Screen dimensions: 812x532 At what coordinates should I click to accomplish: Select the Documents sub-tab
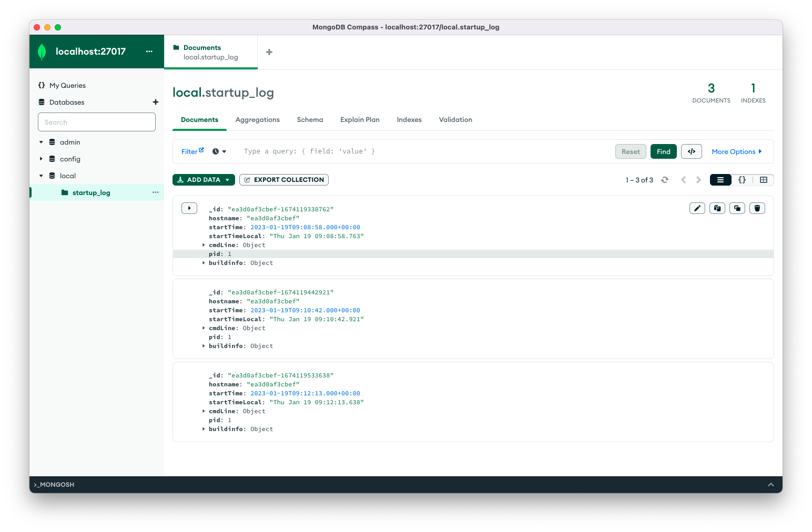click(199, 120)
